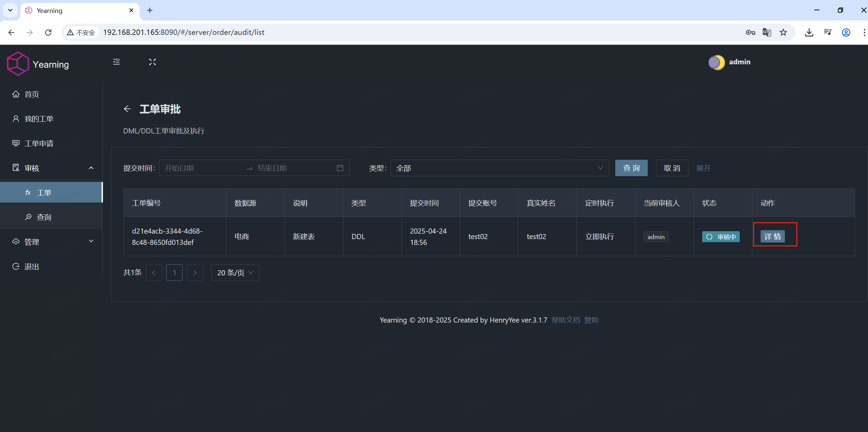Viewport: 868px width, 432px height.
Task: Enter fullscreen with the expand icon
Action: point(153,62)
